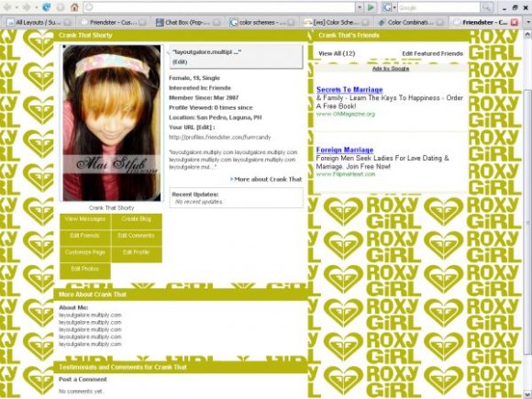This screenshot has height=399, width=532.
Task: Click the browser Back arrow
Action: pyautogui.click(x=7, y=7)
